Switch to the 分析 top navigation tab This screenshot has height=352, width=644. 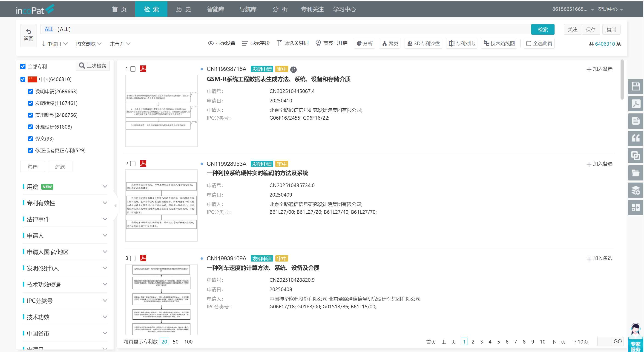click(x=280, y=9)
